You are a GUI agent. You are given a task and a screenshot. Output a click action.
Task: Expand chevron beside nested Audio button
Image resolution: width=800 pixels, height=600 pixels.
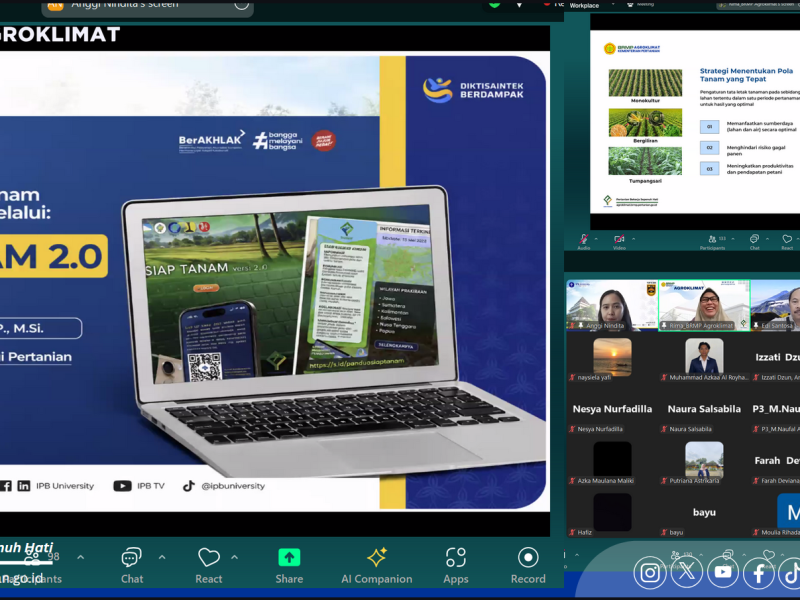click(597, 238)
